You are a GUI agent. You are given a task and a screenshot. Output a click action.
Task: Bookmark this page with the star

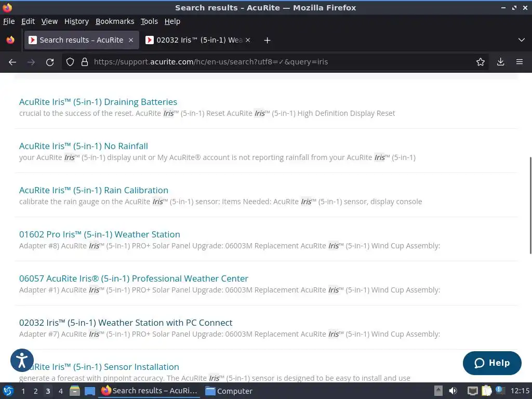[481, 62]
